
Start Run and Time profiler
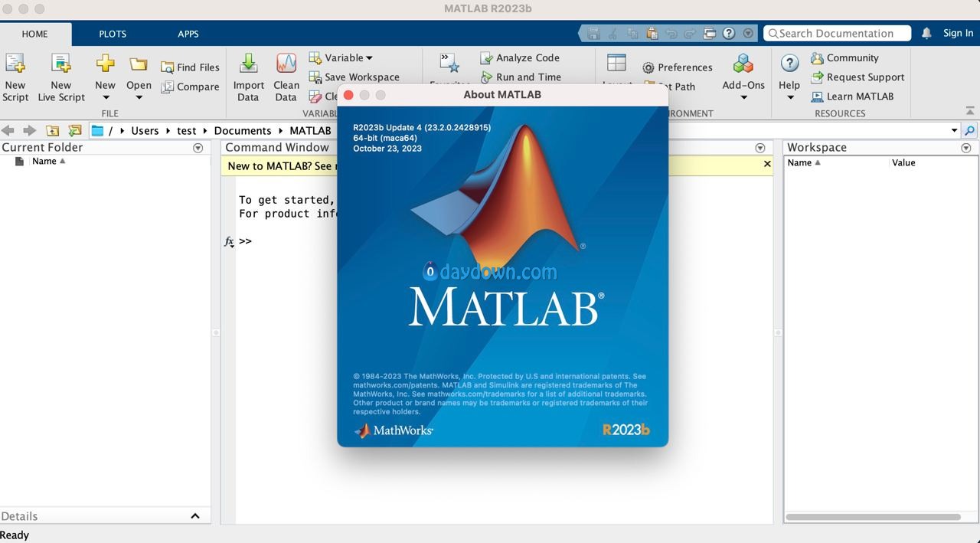pyautogui.click(x=521, y=77)
